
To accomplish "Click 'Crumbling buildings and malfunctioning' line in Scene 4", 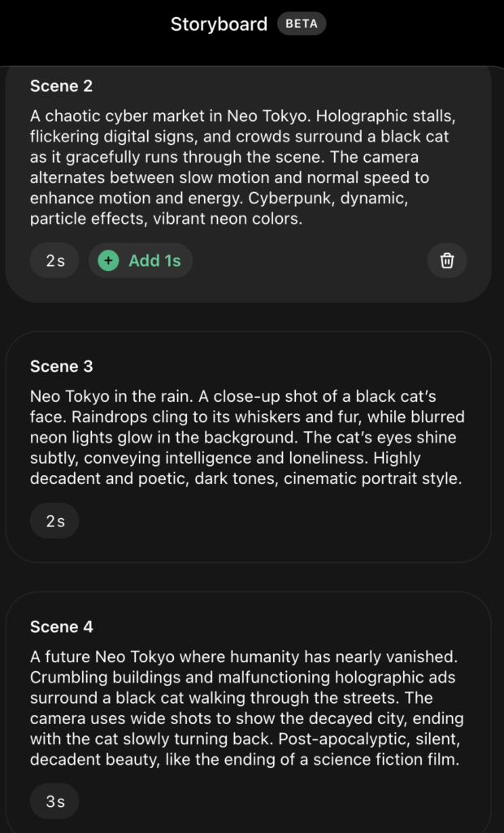I will point(163,677).
